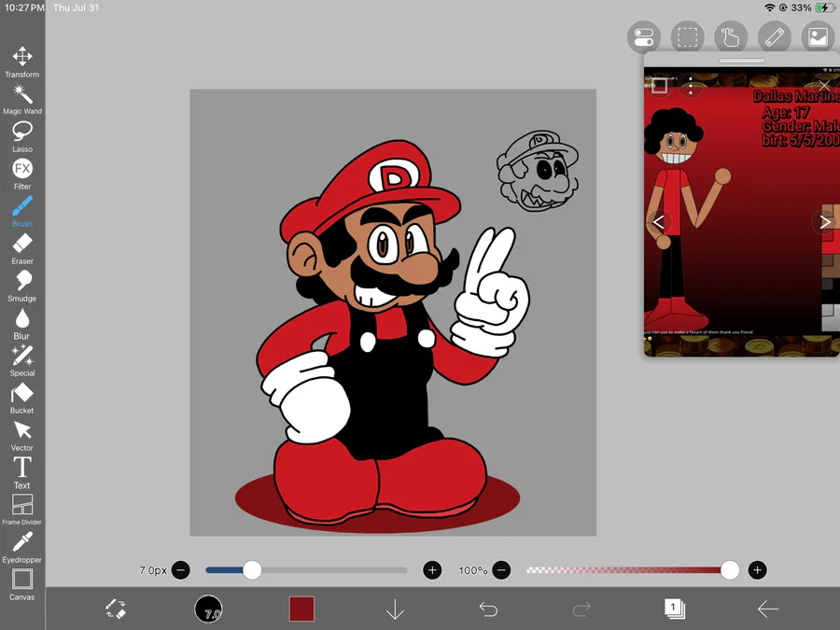
Task: Open the reference window three-dot menu
Action: (691, 86)
